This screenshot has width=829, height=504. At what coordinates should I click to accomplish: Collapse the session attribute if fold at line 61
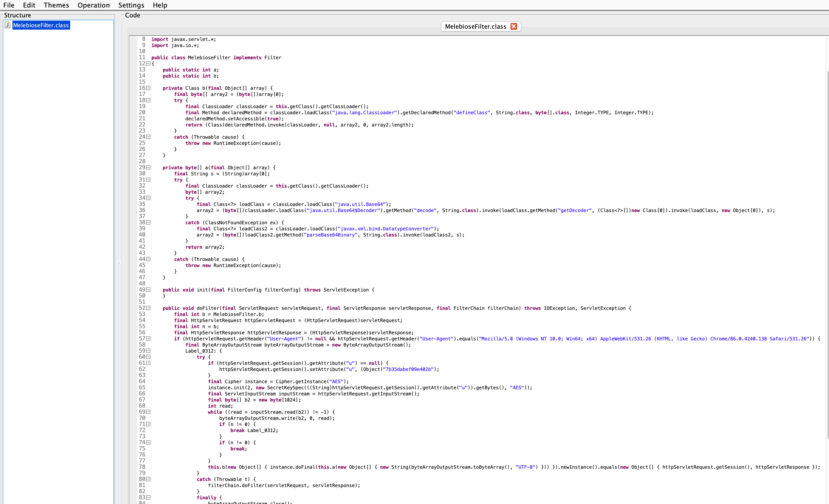(x=148, y=363)
